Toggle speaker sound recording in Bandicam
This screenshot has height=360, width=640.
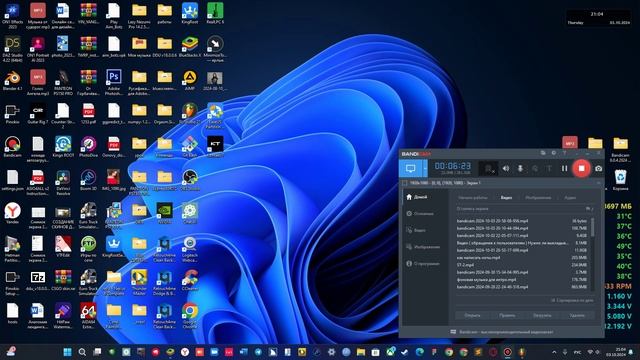tap(506, 168)
